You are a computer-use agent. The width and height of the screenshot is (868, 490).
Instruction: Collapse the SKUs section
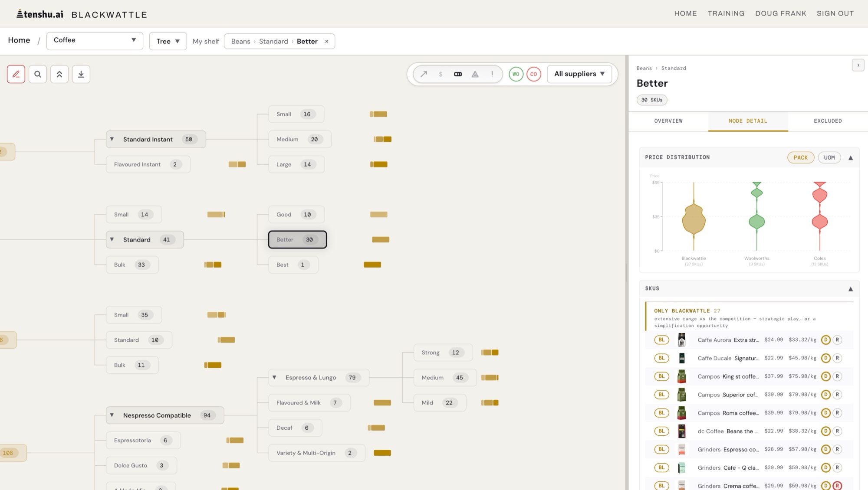coord(851,289)
